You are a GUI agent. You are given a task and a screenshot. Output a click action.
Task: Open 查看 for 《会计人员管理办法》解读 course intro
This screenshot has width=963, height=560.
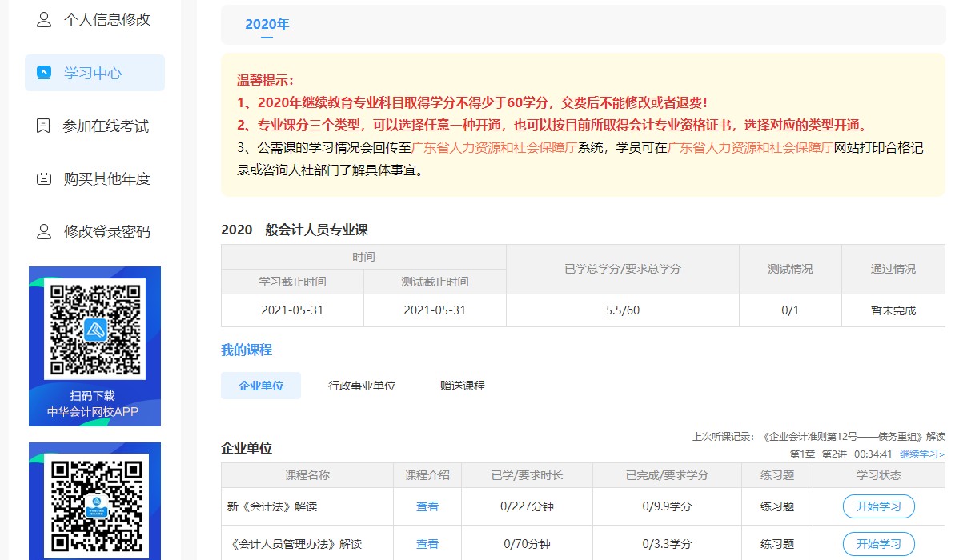pos(427,543)
